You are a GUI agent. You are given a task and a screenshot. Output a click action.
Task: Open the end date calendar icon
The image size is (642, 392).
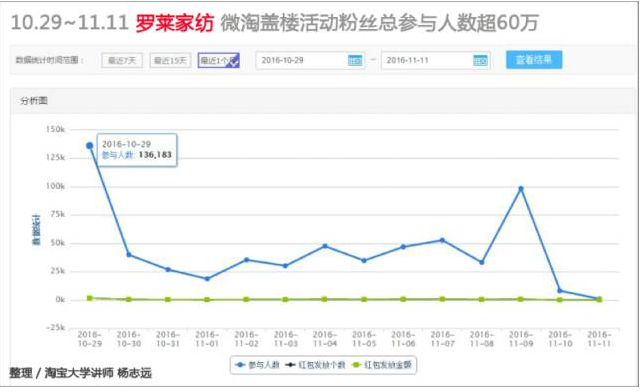point(480,61)
